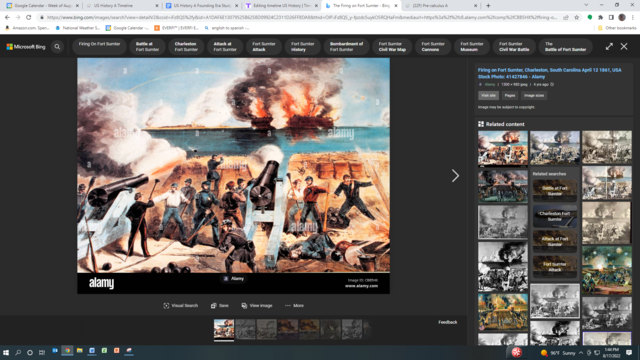This screenshot has width=640, height=360.
Task: Click the Fort Sumter Attack related search
Action: [555, 267]
